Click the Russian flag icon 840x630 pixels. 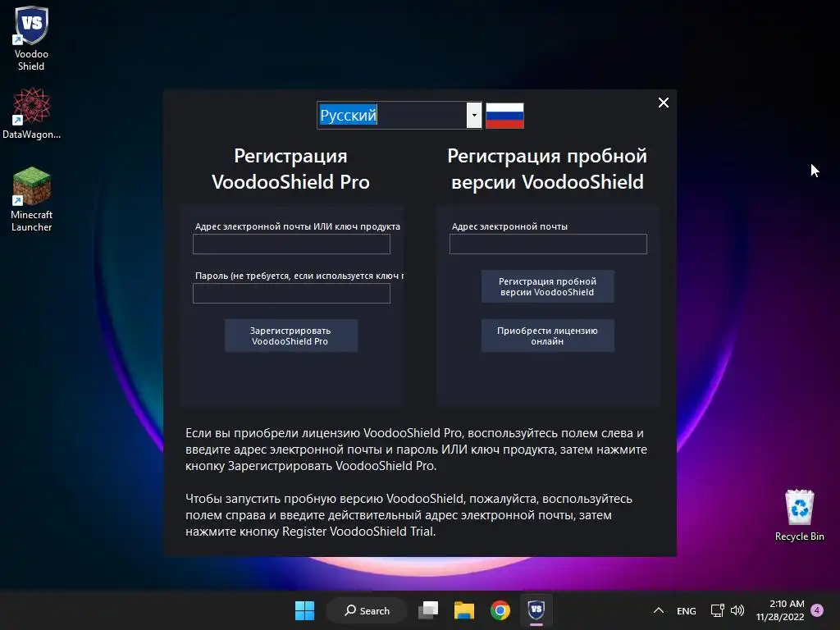504,116
